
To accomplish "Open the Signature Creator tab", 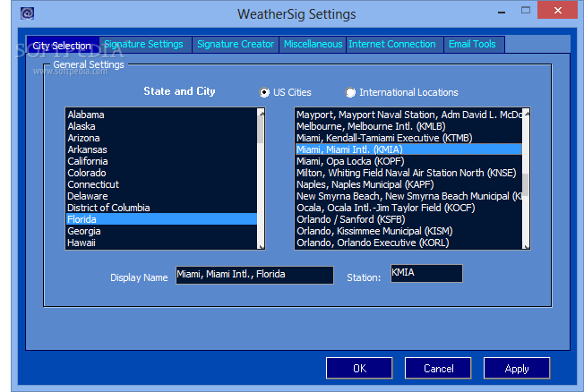I will (236, 44).
